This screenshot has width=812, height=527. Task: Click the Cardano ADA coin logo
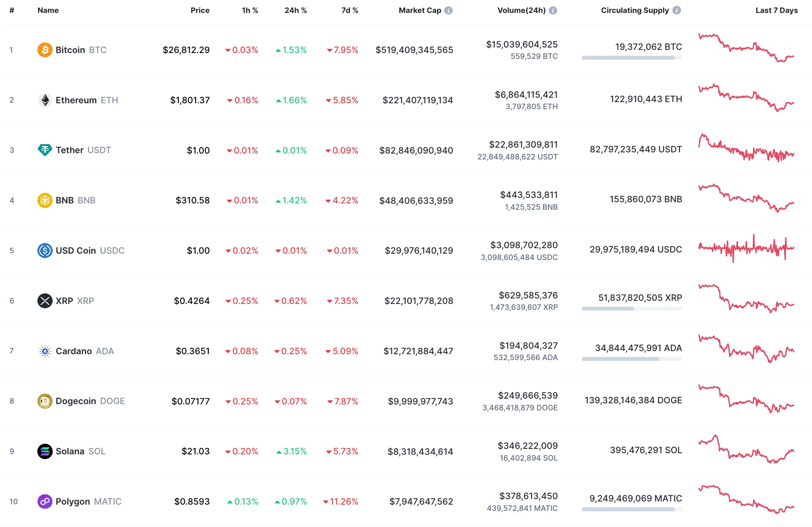[x=45, y=351]
